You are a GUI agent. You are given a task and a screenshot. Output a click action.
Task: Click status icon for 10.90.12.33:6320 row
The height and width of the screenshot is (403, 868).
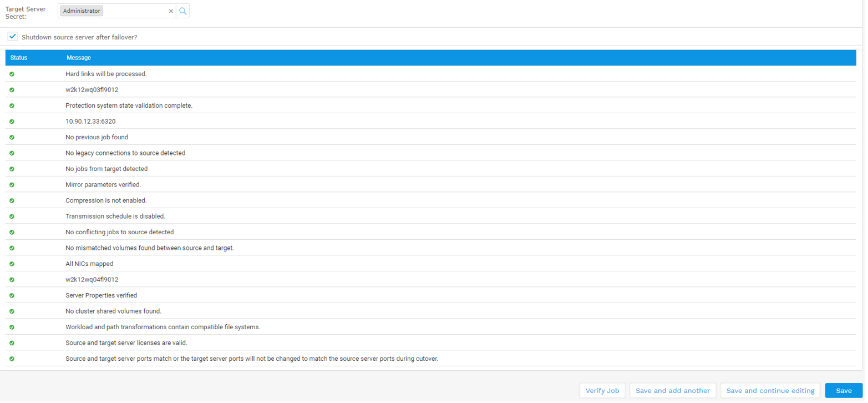coord(12,122)
